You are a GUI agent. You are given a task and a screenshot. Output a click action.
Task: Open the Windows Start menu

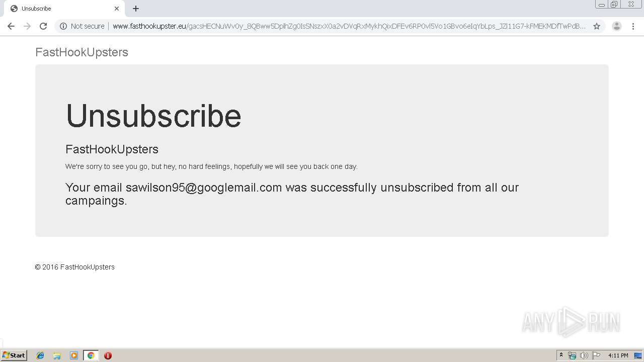[14, 355]
